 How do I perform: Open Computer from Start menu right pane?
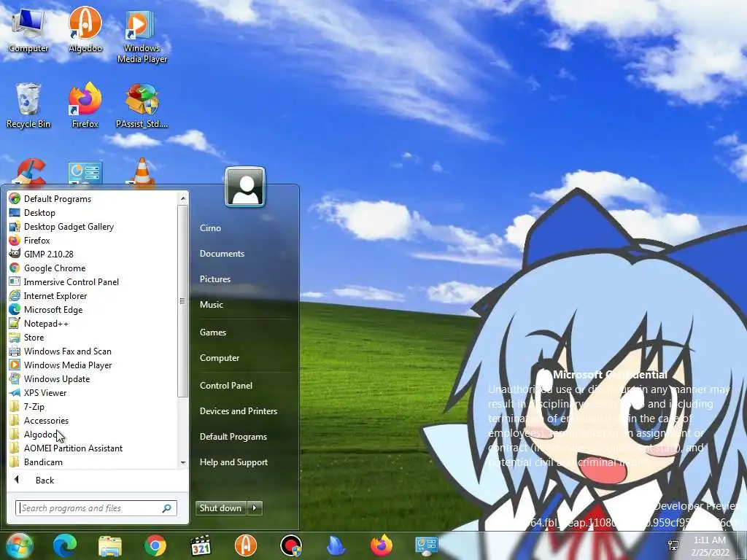click(x=220, y=357)
